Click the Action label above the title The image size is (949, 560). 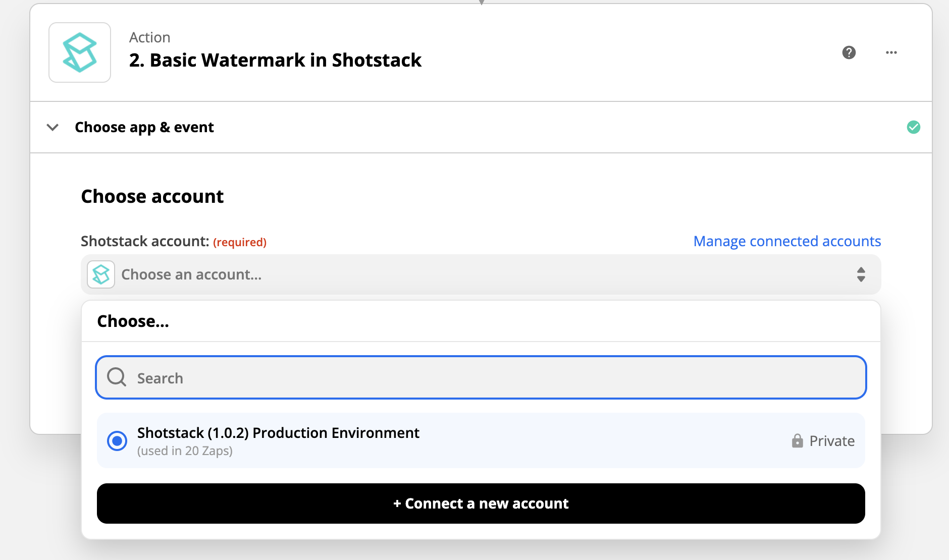pos(150,37)
